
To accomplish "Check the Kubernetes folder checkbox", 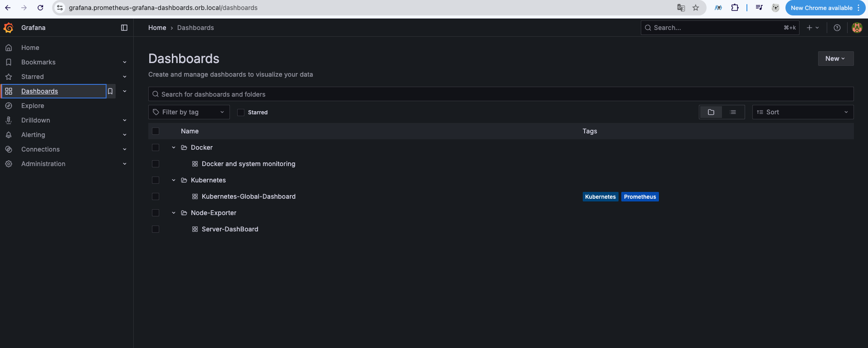I will 156,180.
